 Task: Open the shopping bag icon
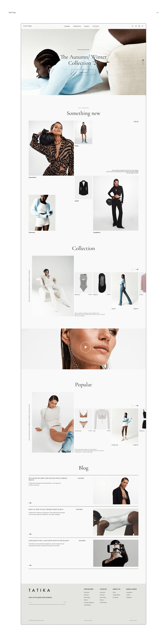point(139,26)
